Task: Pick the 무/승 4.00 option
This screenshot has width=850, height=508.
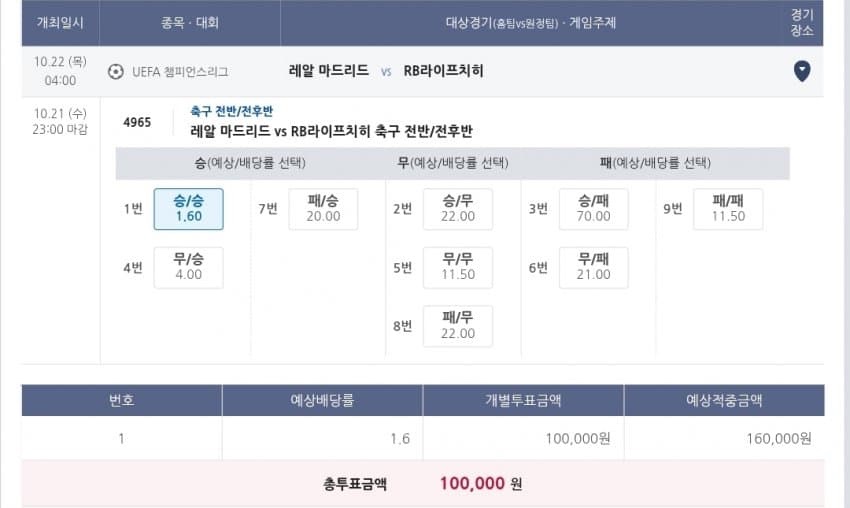Action: tap(189, 267)
